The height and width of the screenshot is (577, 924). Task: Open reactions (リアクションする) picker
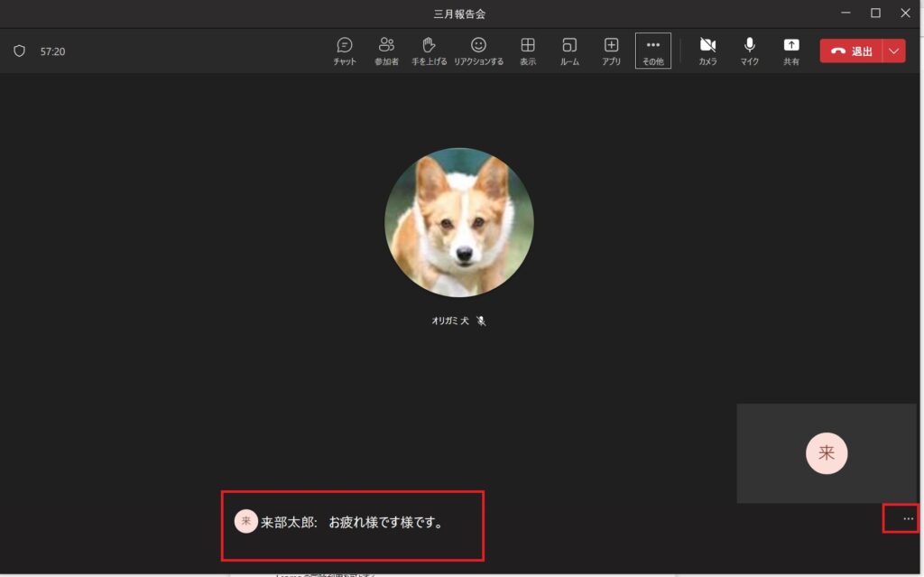coord(478,51)
